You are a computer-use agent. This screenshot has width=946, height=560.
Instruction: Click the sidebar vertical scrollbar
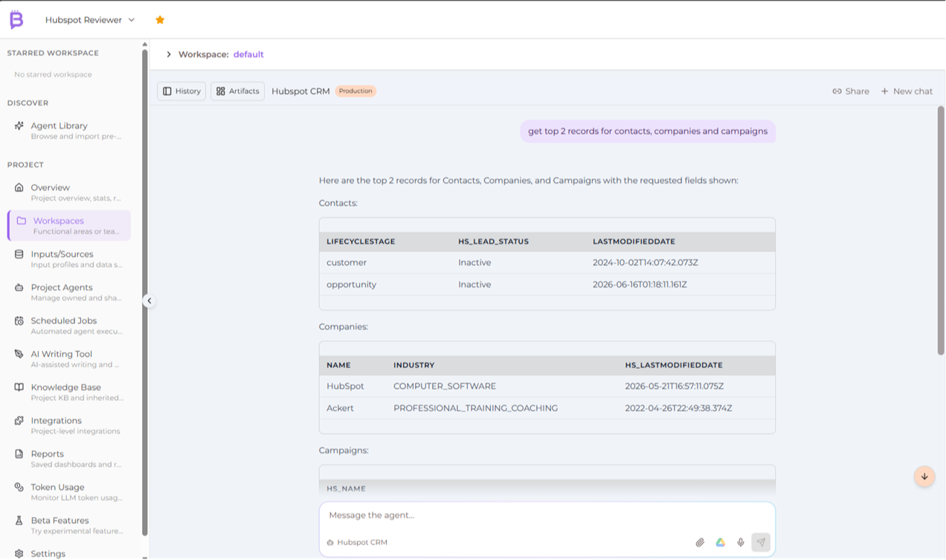pos(144,292)
